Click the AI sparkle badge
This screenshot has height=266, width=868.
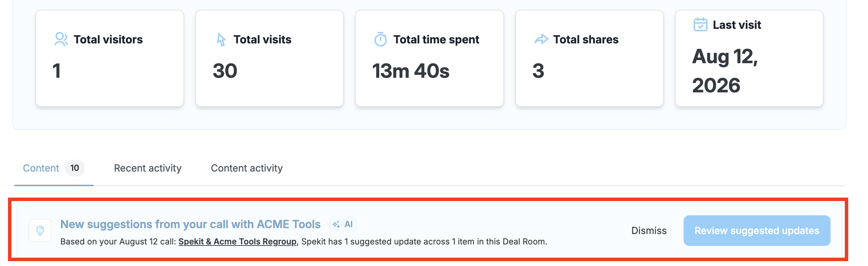click(342, 224)
